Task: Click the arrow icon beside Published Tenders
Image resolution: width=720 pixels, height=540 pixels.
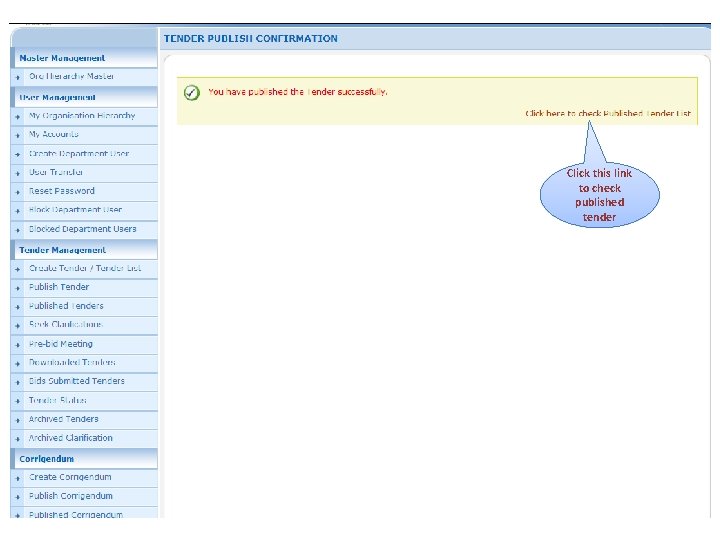Action: 17,307
